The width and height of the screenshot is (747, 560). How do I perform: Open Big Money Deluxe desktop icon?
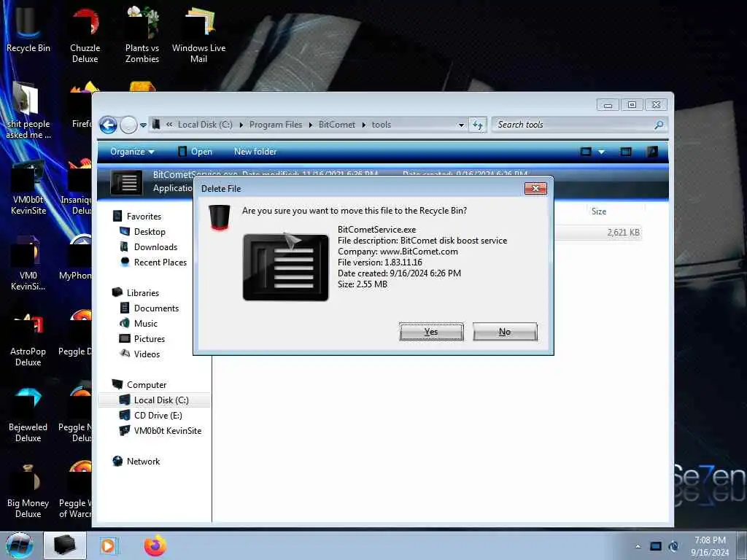28,491
